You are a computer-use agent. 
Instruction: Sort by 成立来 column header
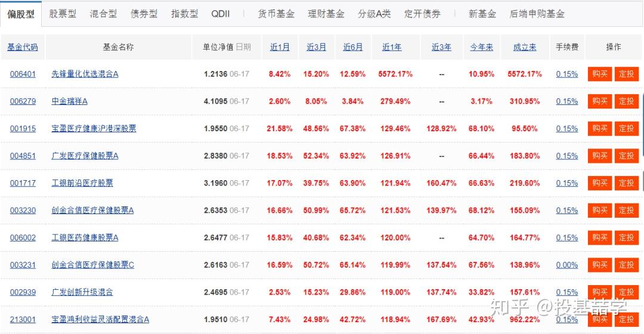click(x=525, y=47)
